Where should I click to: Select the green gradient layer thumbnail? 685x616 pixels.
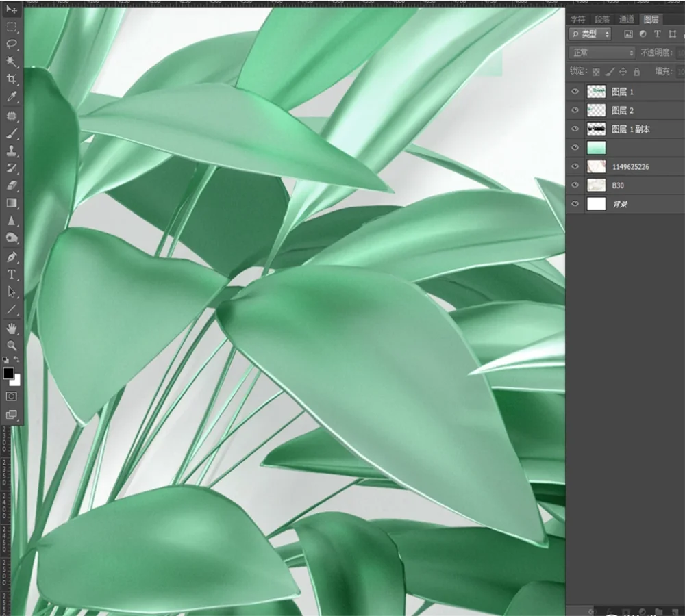pos(597,148)
